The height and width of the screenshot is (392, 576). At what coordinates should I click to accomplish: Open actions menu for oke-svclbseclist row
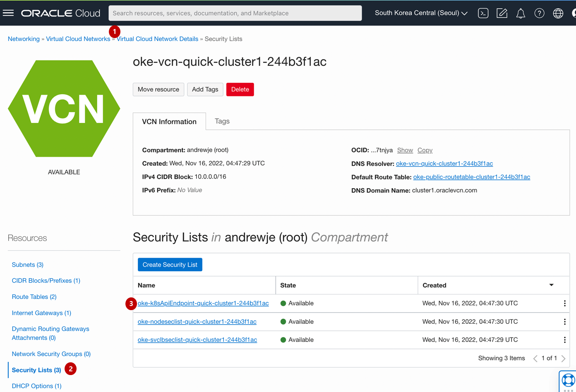tap(564, 340)
